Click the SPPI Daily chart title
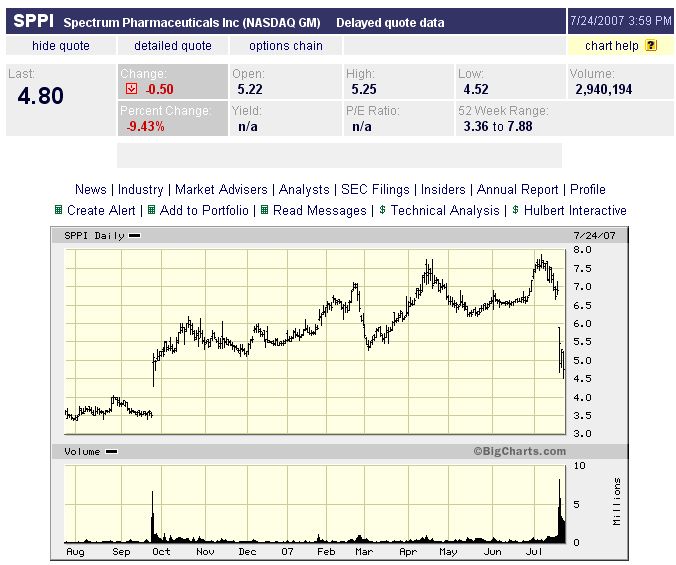Image resolution: width=676 pixels, height=565 pixels. [x=94, y=236]
